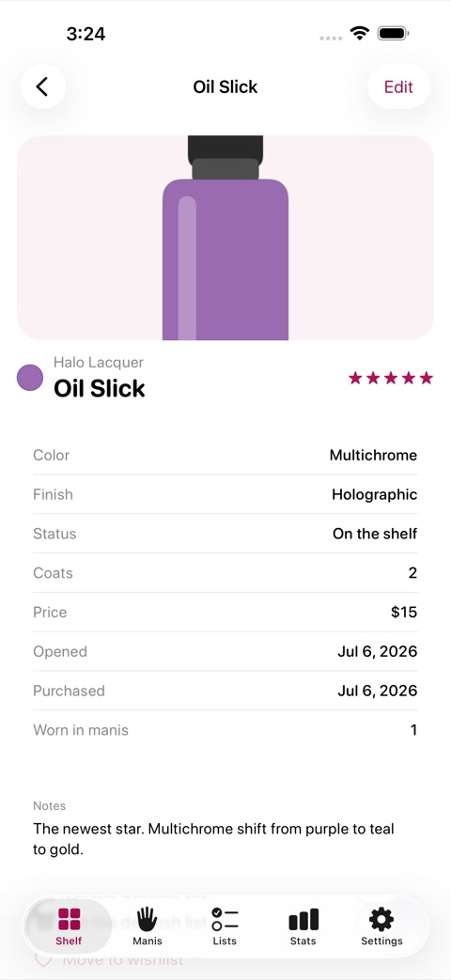The width and height of the screenshot is (451, 980).
Task: Tap the back chevron icon
Action: click(x=42, y=86)
